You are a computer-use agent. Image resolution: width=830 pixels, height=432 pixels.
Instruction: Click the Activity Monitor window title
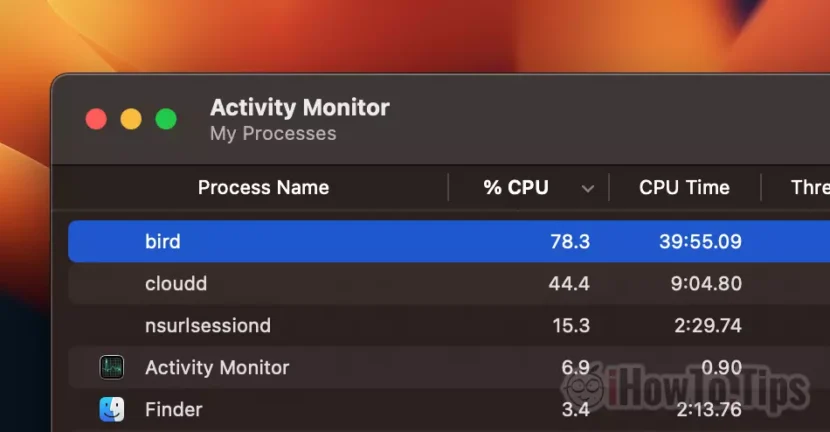pos(299,107)
